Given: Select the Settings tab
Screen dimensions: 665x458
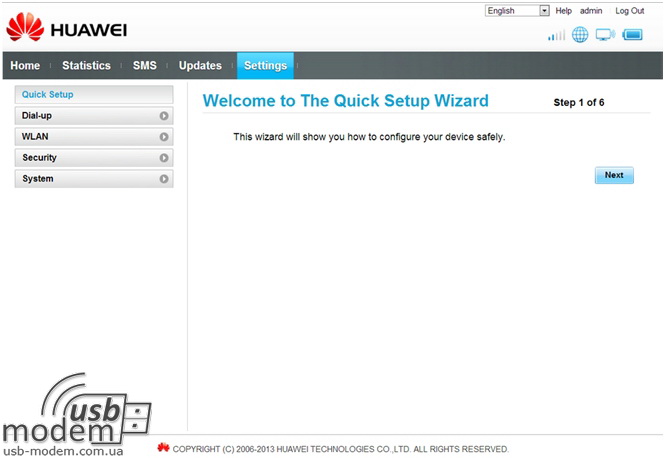Looking at the screenshot, I should click(x=265, y=66).
